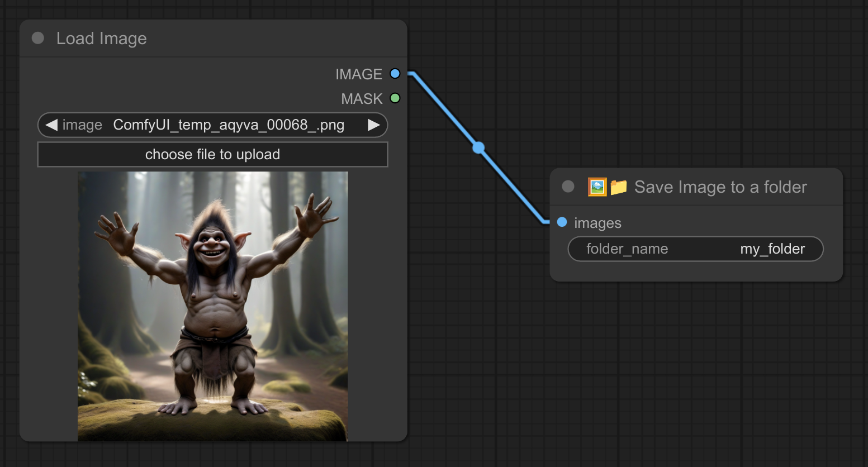
Task: Click the folder emoji icon in the Save node title
Action: pyautogui.click(x=618, y=187)
